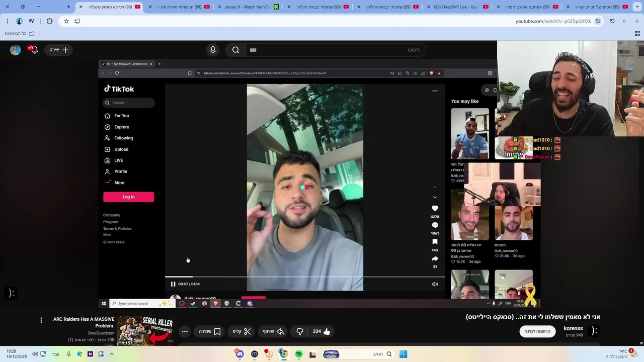Open the Windows Start button
The image size is (644, 362).
point(403,354)
